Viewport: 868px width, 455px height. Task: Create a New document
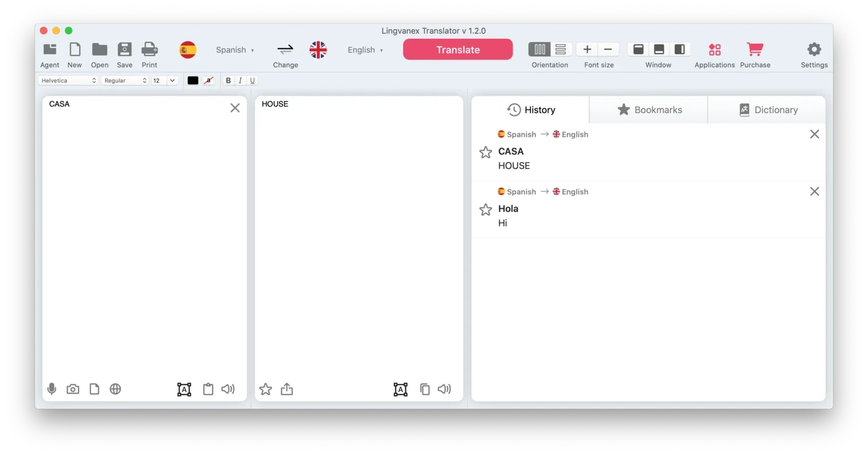point(75,49)
